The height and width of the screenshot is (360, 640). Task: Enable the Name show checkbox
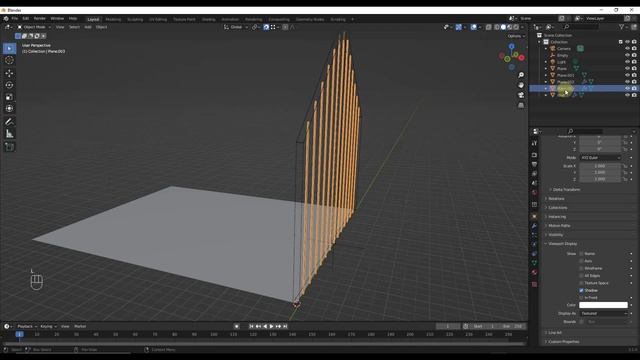(x=581, y=254)
